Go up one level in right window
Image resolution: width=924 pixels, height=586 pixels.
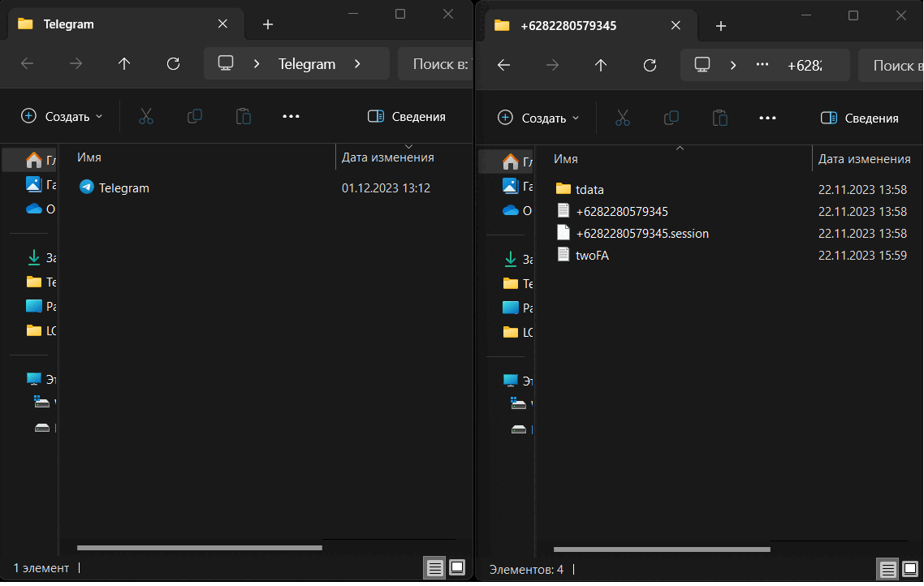tap(601, 66)
